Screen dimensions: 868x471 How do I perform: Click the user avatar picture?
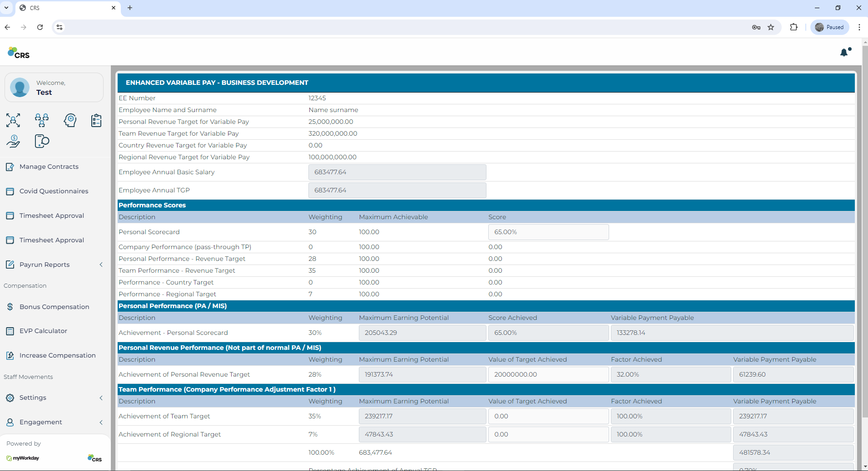[20, 87]
